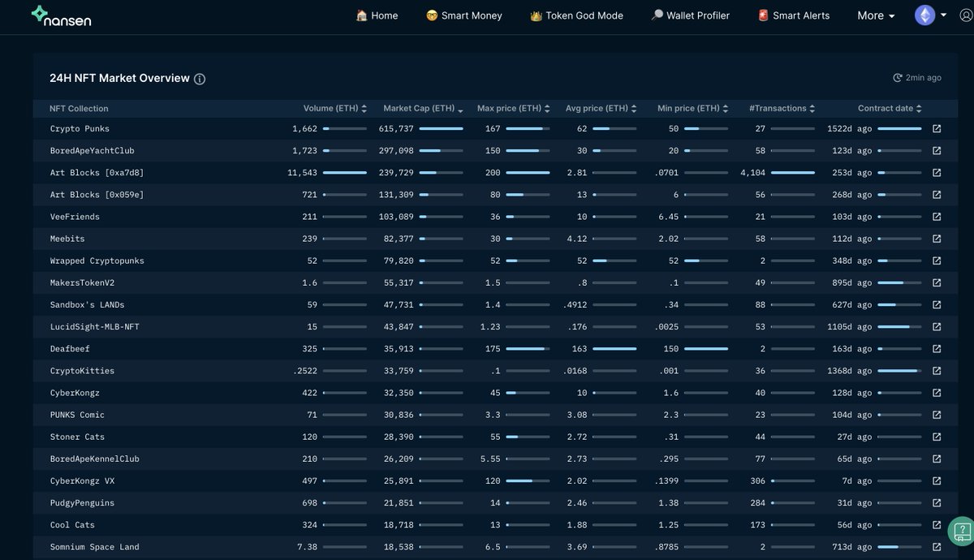Click the Crypto Punks market cap bar

tap(441, 129)
